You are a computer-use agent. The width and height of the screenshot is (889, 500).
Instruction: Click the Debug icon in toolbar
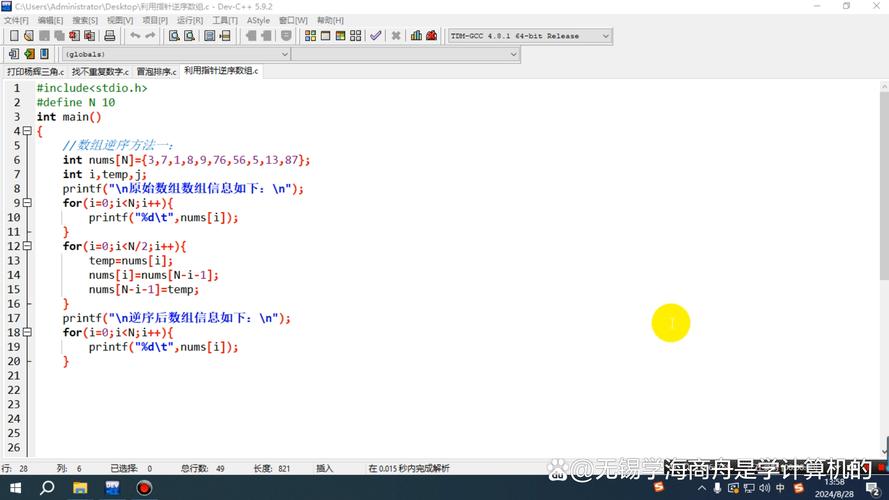point(431,36)
